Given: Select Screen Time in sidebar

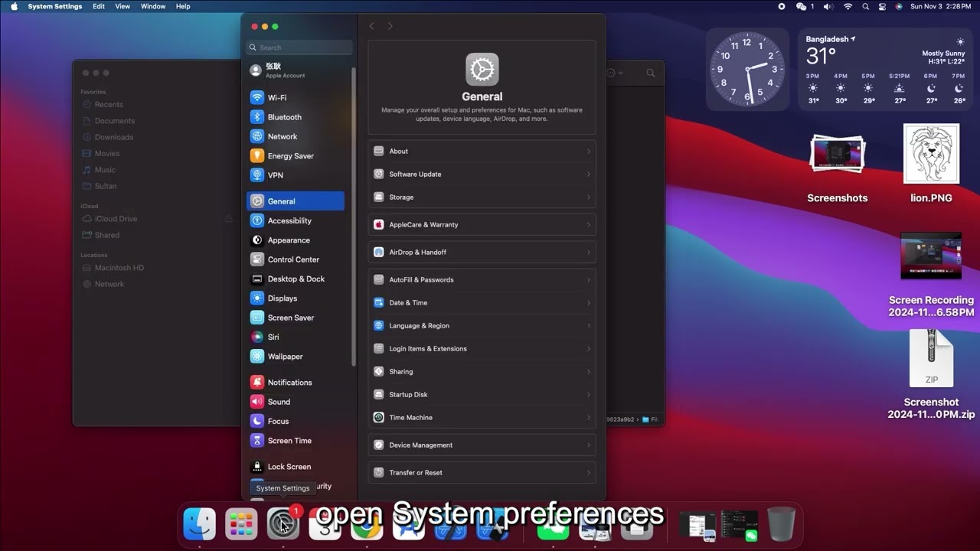Looking at the screenshot, I should (296, 441).
